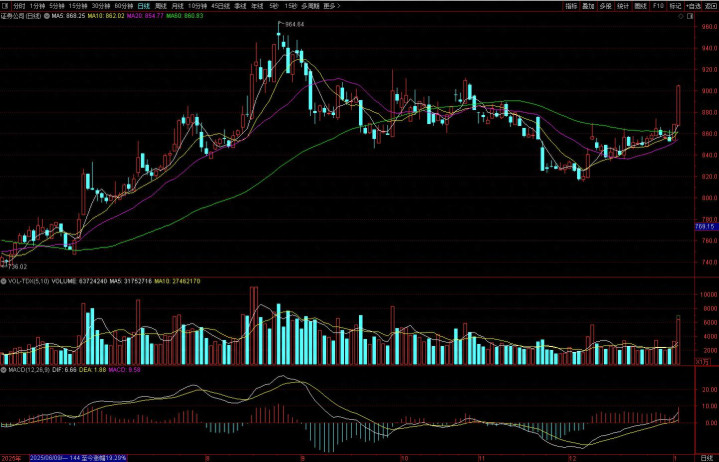The width and height of the screenshot is (719, 462).
Task: Click the 769.15 price marker on axis
Action: tap(704, 227)
